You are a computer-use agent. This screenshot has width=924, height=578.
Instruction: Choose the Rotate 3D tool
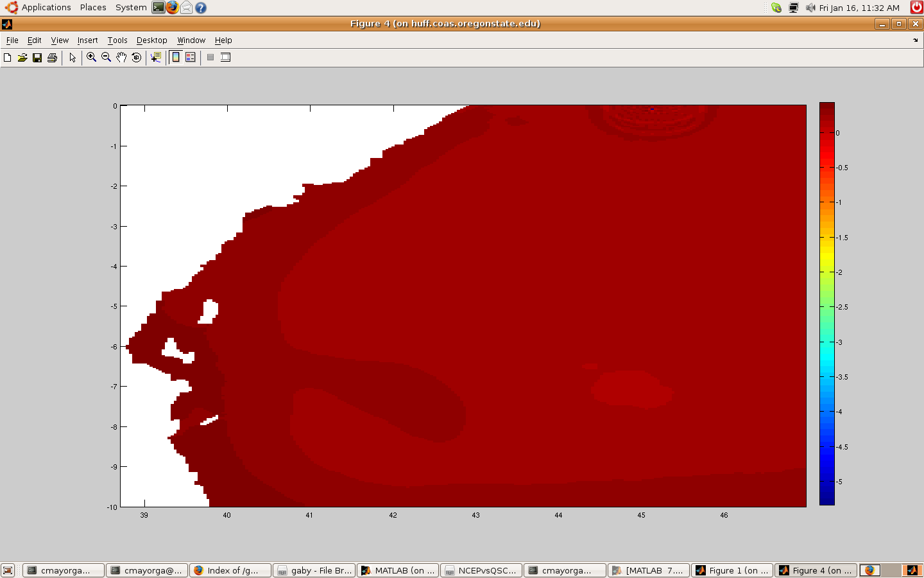click(x=136, y=58)
